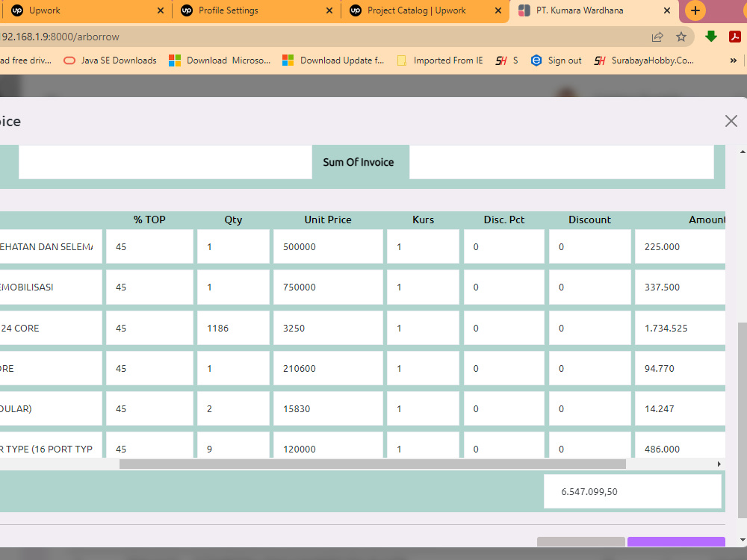
Task: Click Qty field showing 9
Action: [x=233, y=446]
